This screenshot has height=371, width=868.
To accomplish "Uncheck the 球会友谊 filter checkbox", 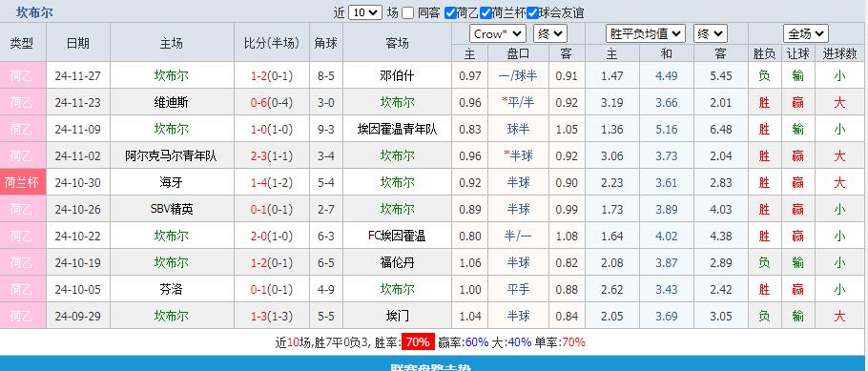I will tap(532, 12).
